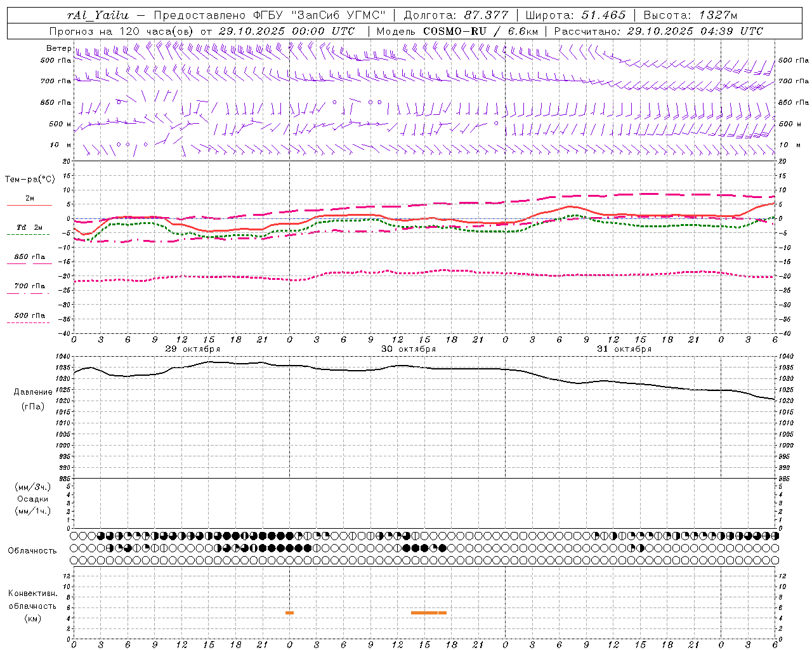The height and width of the screenshot is (650, 812).
Task: Click the 'Давление' pressure panel label
Action: coord(33,392)
